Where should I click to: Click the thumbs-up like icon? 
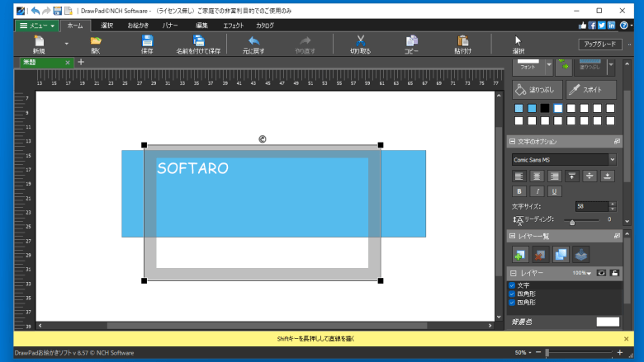coord(582,26)
